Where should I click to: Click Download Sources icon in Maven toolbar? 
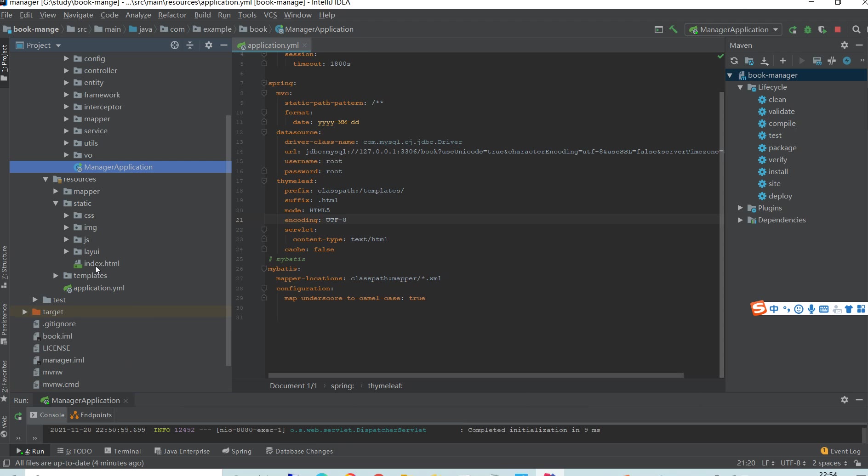[x=764, y=61]
